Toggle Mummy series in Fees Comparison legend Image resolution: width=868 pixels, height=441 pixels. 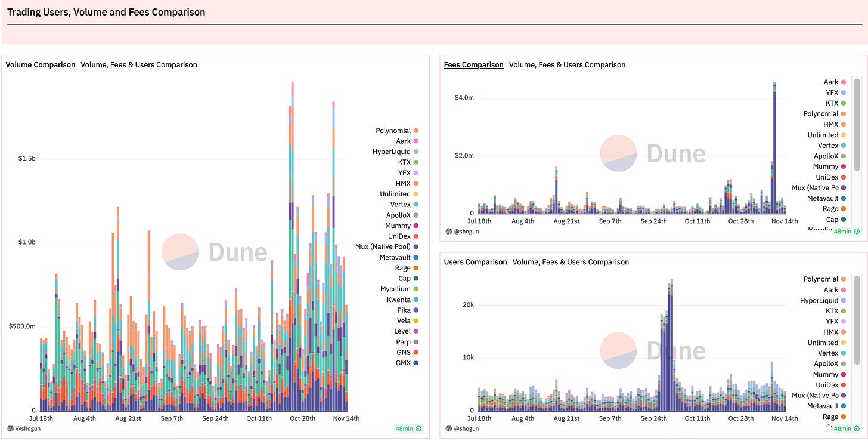point(829,166)
